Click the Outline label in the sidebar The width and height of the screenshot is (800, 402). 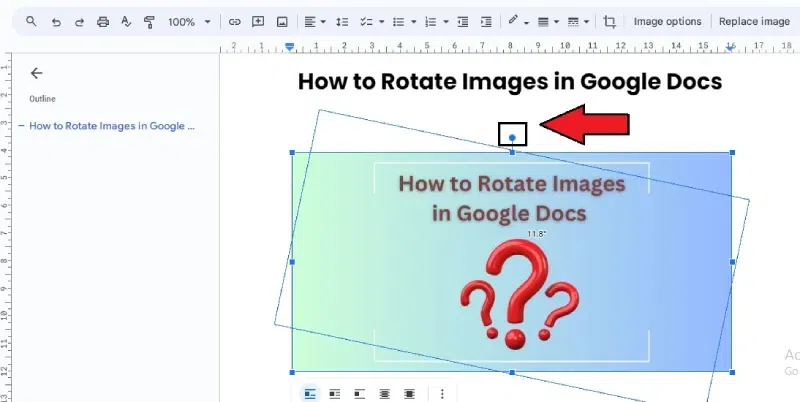click(42, 99)
